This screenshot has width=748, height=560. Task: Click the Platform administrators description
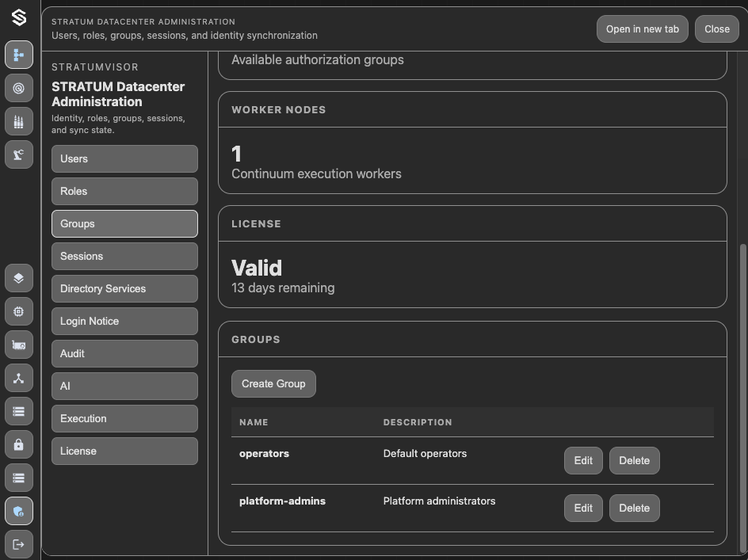tap(439, 501)
